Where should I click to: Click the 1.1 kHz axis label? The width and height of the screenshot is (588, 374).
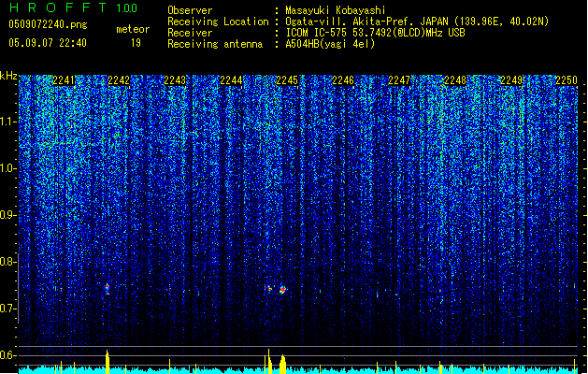coord(8,122)
